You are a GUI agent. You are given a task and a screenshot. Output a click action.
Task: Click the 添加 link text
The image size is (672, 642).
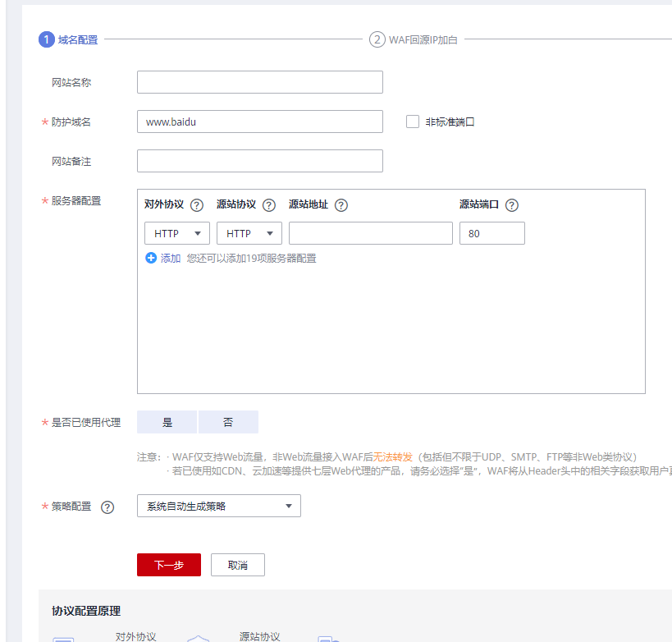tap(171, 258)
